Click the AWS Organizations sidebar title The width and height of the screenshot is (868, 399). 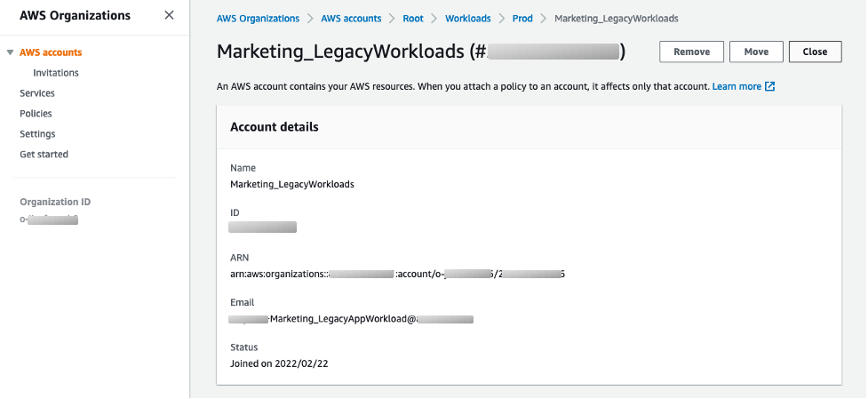[76, 15]
